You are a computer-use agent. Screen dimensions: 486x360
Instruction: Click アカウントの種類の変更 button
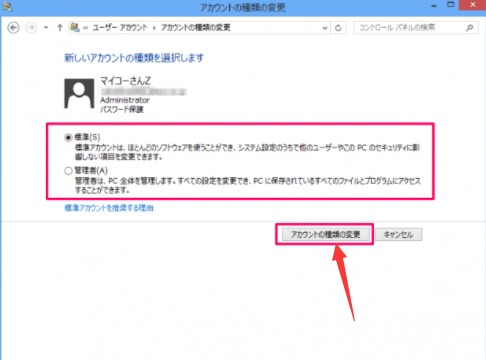326,235
